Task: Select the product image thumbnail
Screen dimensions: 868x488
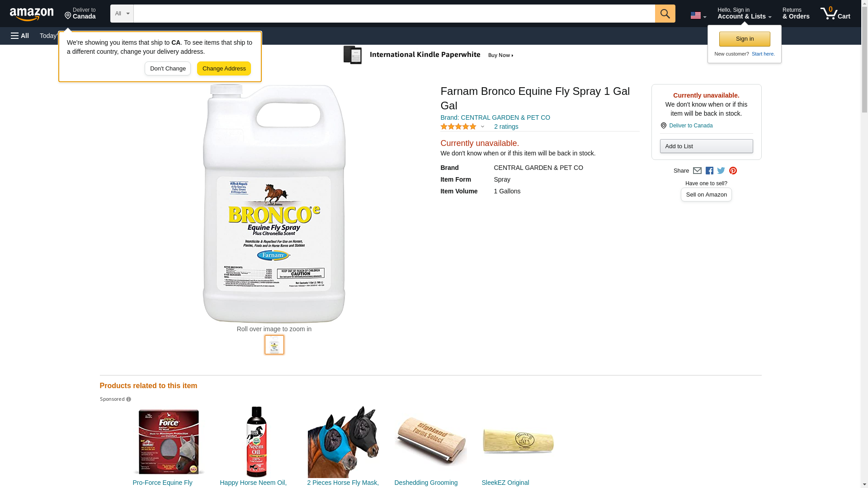Action: (274, 345)
